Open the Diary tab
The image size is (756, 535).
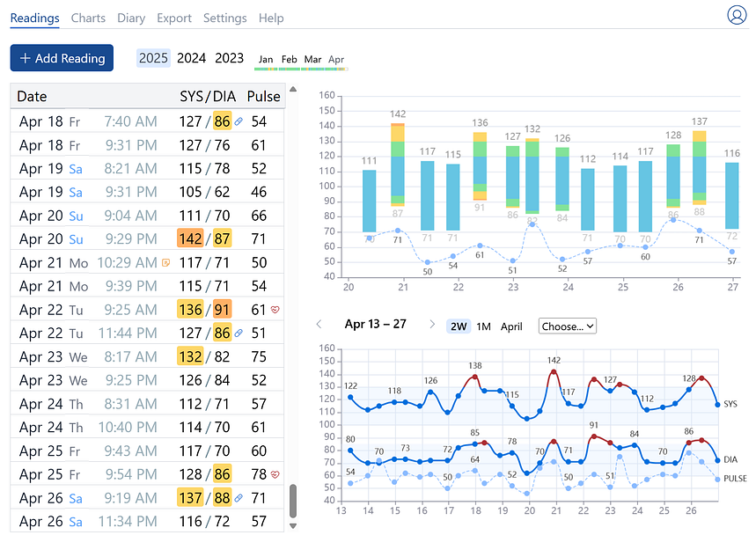[x=131, y=18]
